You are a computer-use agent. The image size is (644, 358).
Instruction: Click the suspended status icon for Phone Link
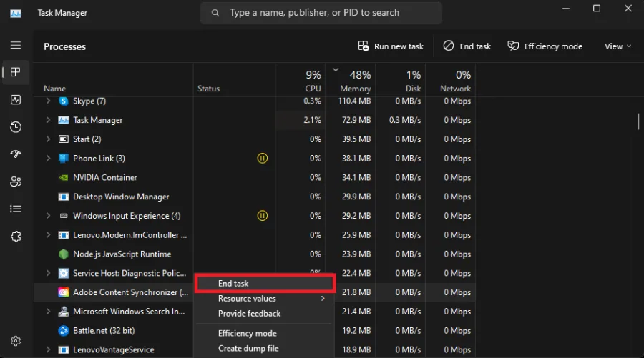[x=262, y=159]
